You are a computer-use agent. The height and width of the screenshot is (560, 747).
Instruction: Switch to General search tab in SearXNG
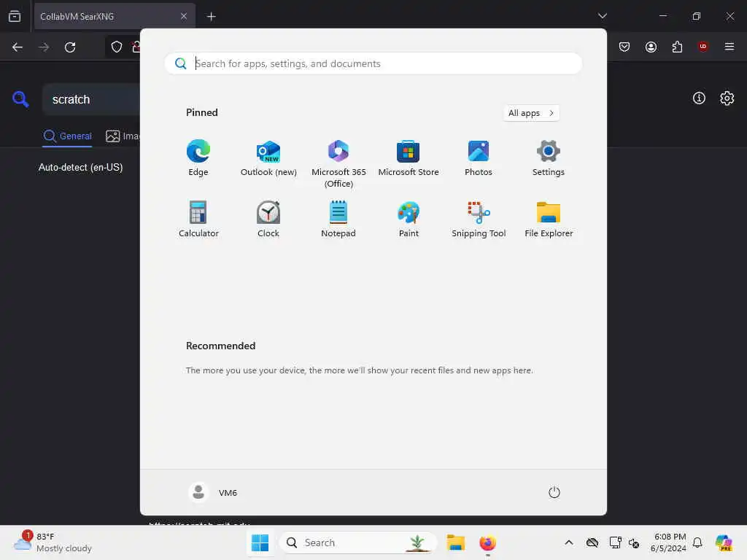point(67,136)
